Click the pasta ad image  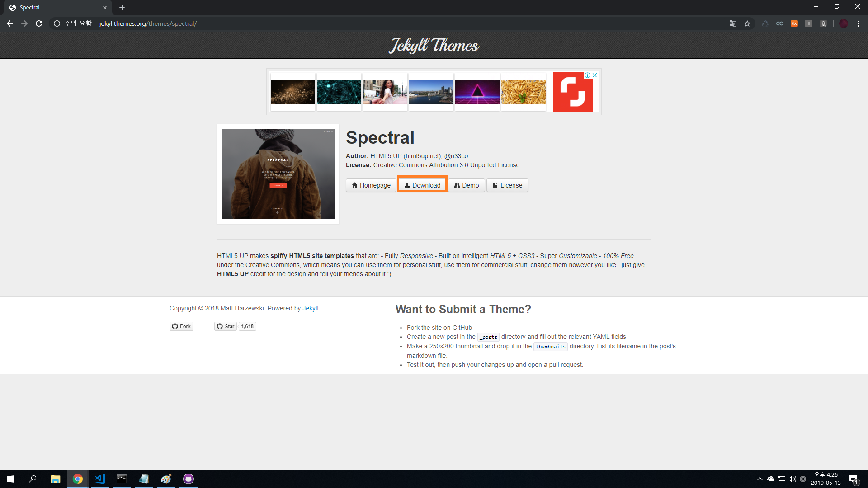click(x=524, y=92)
